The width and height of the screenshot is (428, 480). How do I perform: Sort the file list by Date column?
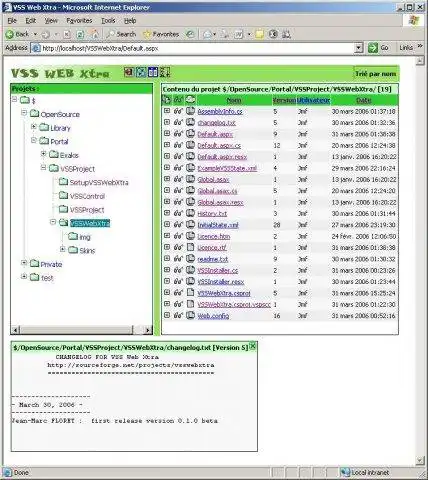tap(364, 100)
